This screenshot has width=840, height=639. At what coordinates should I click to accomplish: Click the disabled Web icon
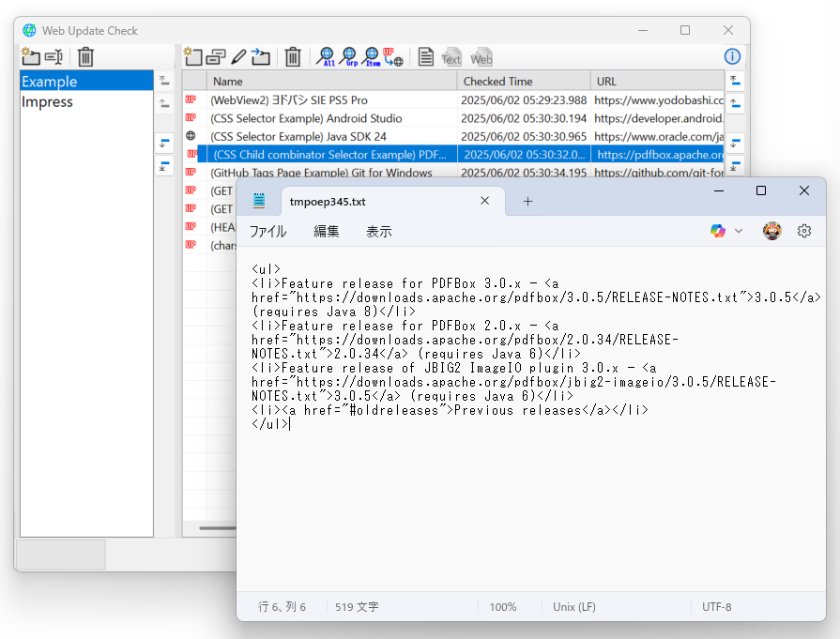[481, 57]
